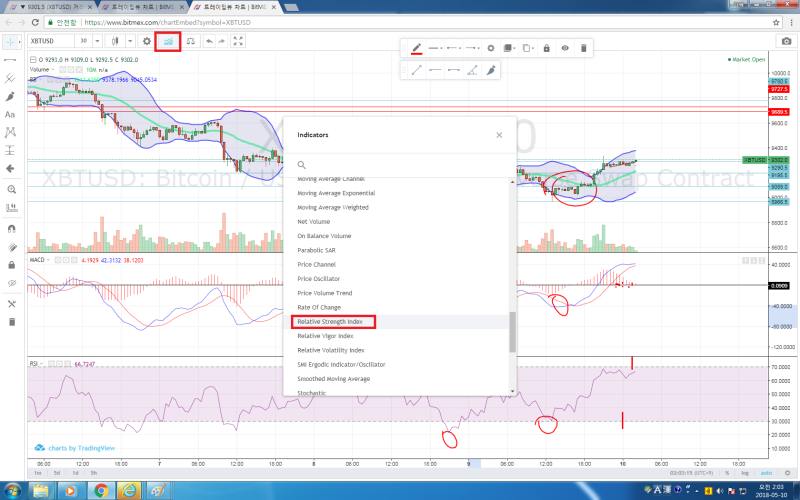800x500 pixels.
Task: Open drawing settings gear in floating toolbar
Action: click(490, 48)
